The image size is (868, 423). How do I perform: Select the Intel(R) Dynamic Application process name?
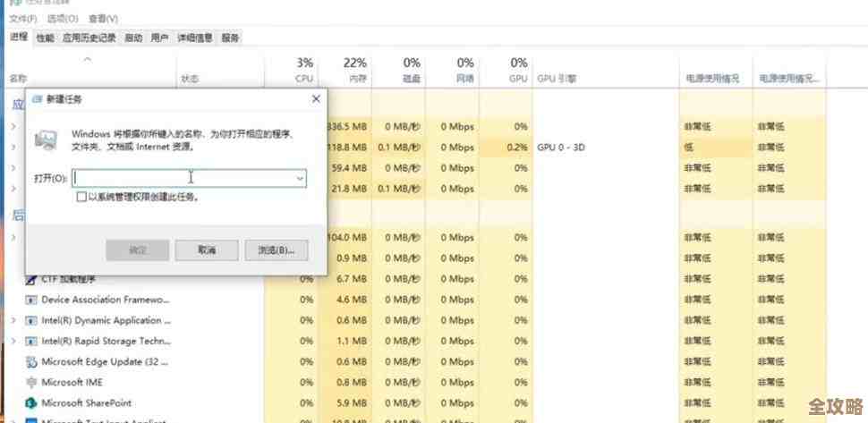106,321
